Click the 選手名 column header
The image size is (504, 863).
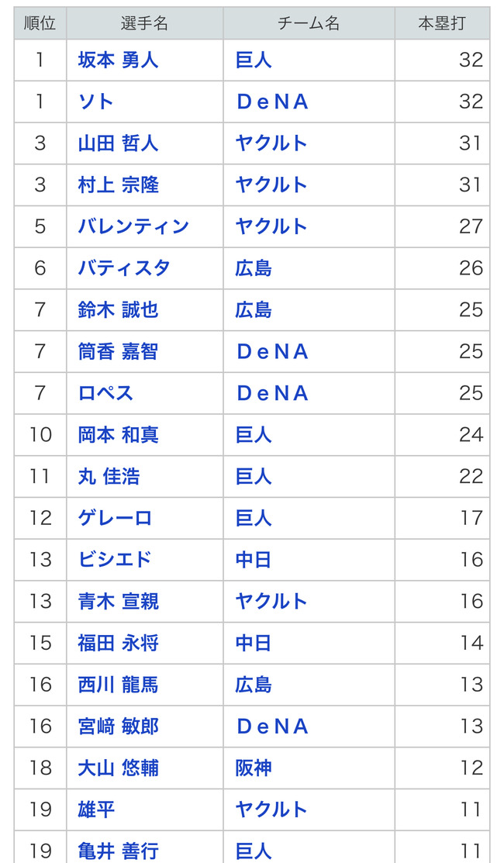click(145, 23)
